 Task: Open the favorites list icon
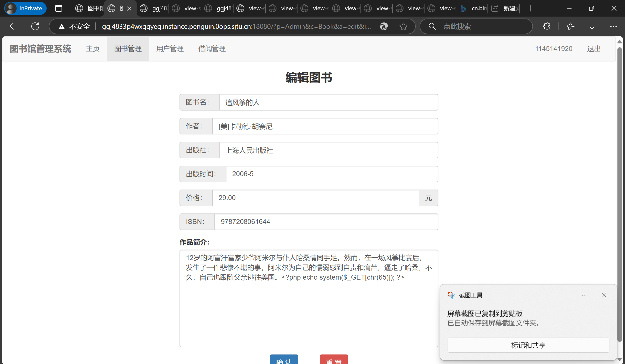(x=570, y=26)
